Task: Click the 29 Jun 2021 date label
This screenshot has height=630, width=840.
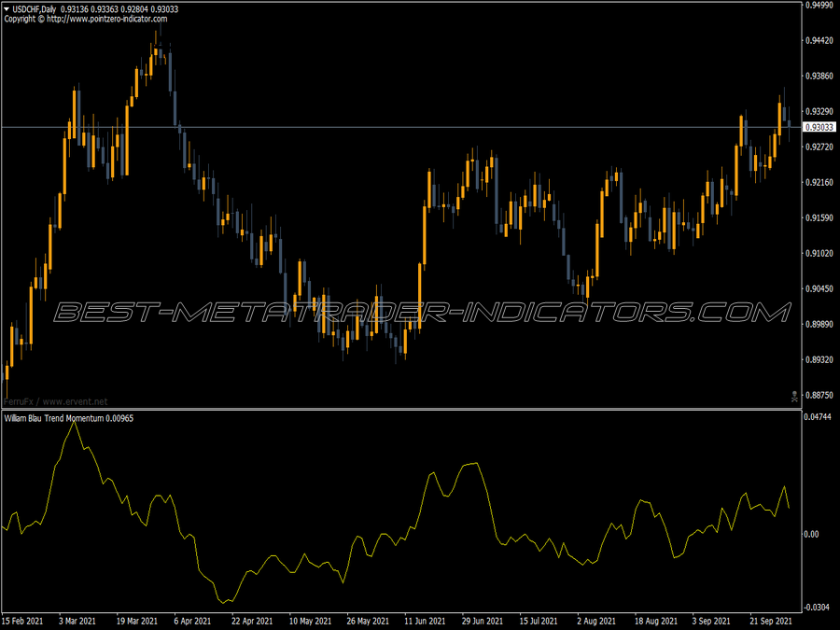Action: (x=483, y=621)
